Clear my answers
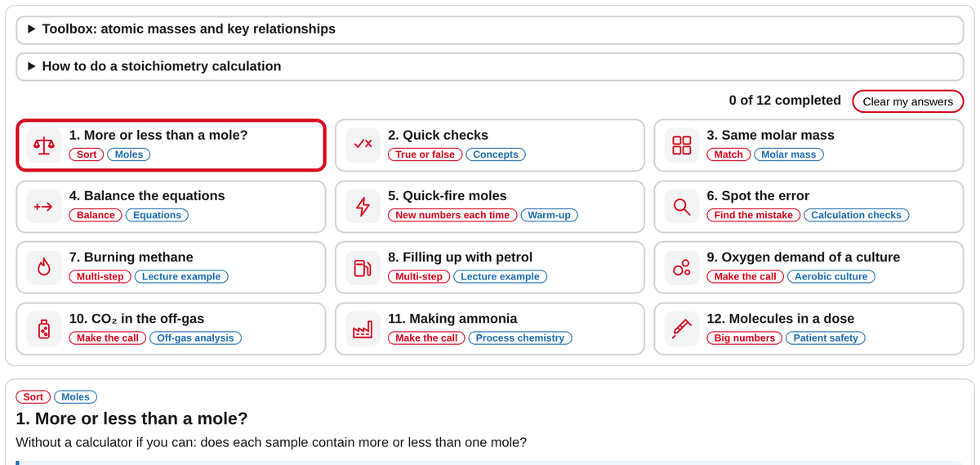The image size is (980, 465). click(908, 101)
